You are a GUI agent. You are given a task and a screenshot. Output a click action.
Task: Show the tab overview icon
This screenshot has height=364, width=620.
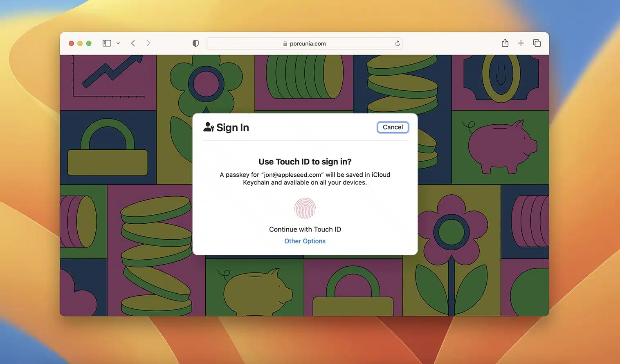tap(537, 43)
